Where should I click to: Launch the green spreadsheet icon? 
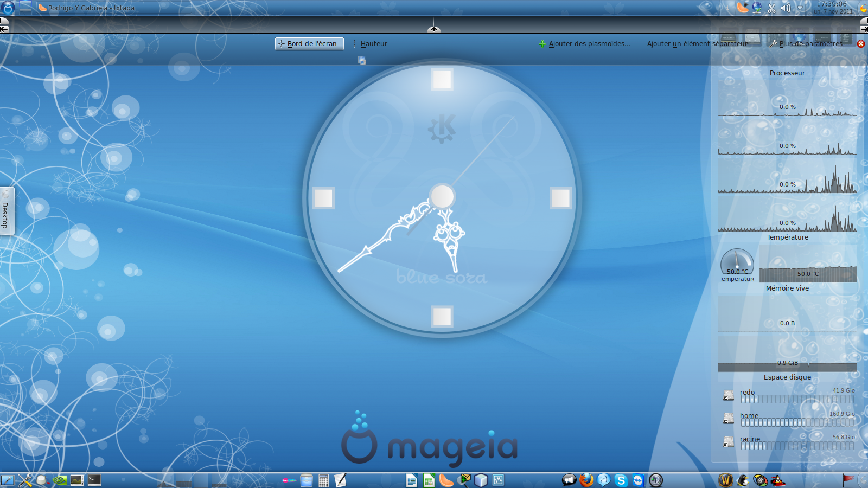(x=429, y=480)
